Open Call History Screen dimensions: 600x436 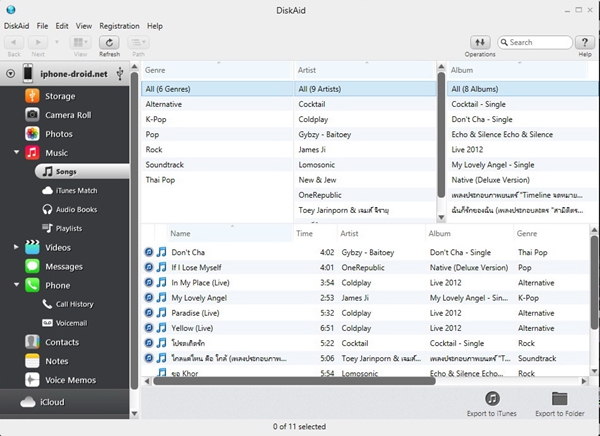click(x=68, y=304)
